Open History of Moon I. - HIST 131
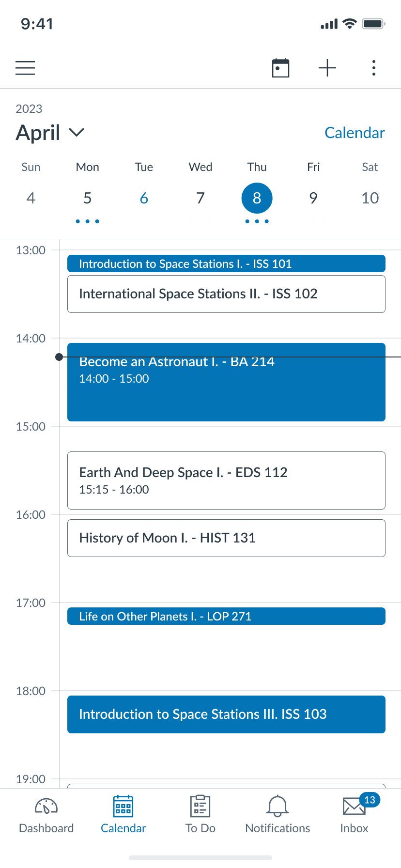This screenshot has height=868, width=401. click(x=226, y=538)
